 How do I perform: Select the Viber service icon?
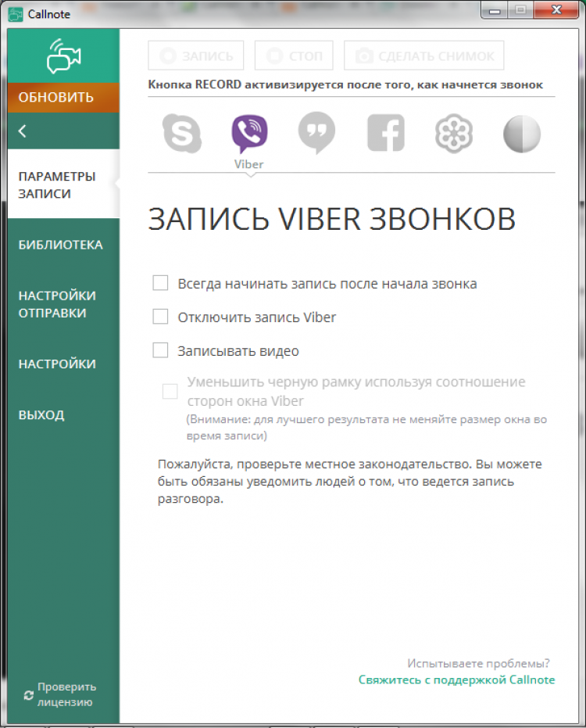[249, 134]
